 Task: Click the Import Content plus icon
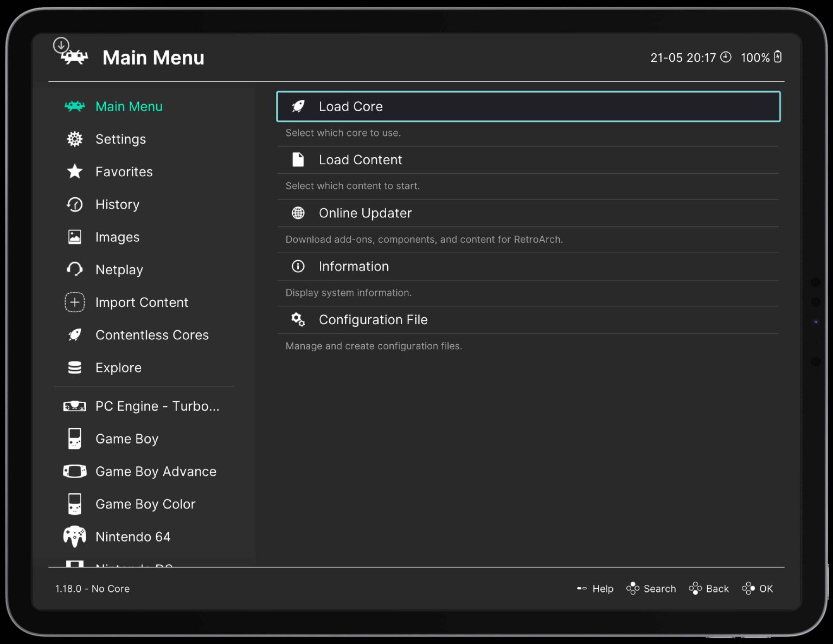[x=74, y=302]
